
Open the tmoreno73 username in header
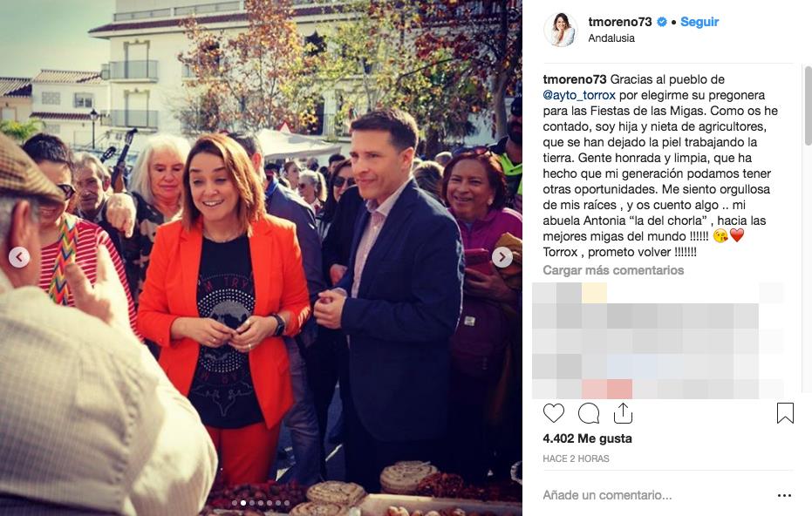click(x=620, y=22)
